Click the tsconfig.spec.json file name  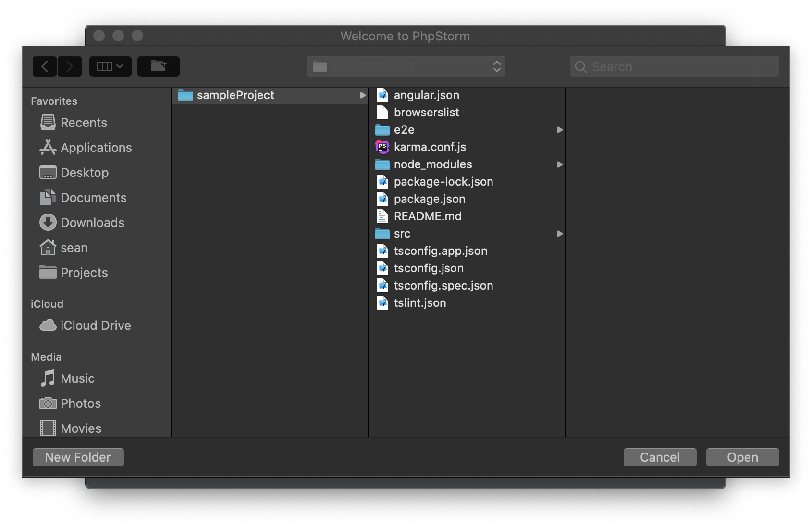tap(443, 286)
